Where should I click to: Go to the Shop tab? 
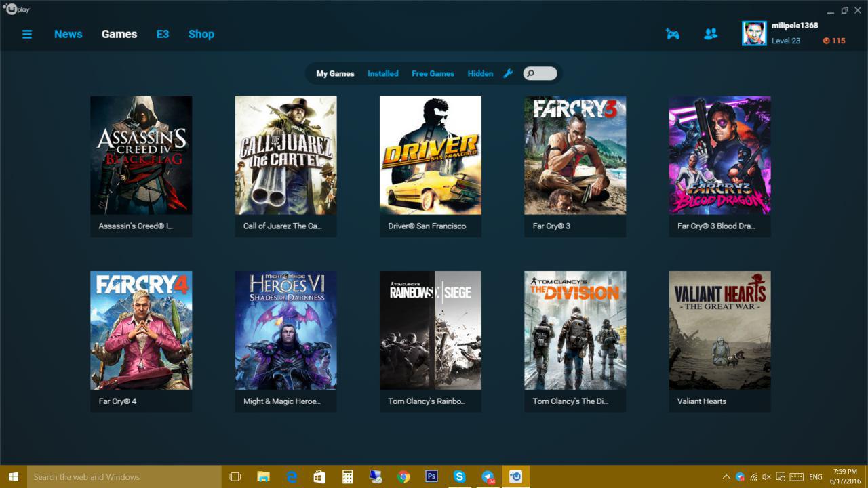201,34
